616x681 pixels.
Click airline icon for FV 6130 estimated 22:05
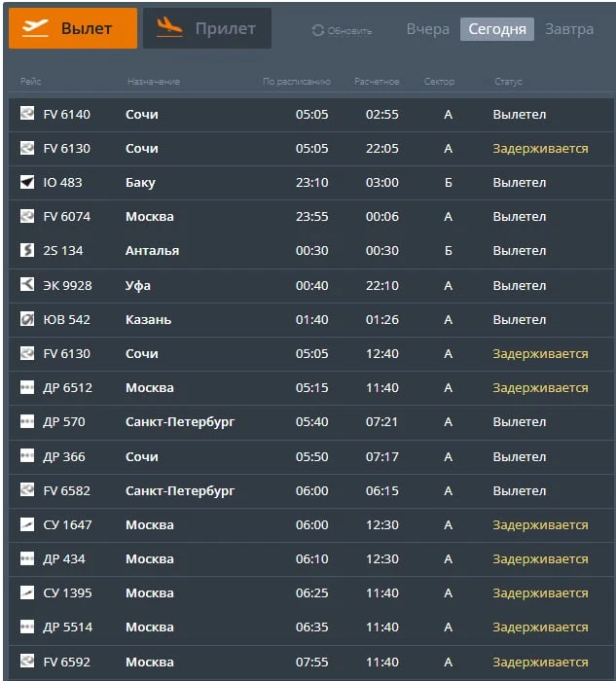(27, 148)
